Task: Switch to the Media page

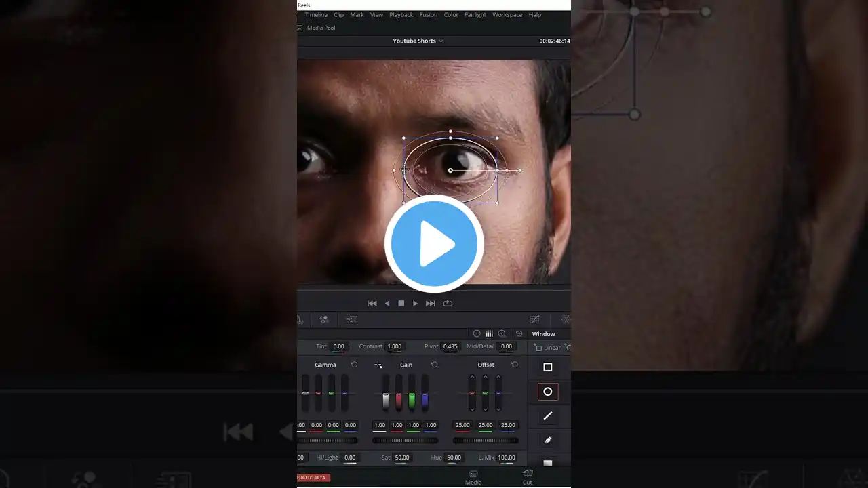Action: click(x=473, y=478)
